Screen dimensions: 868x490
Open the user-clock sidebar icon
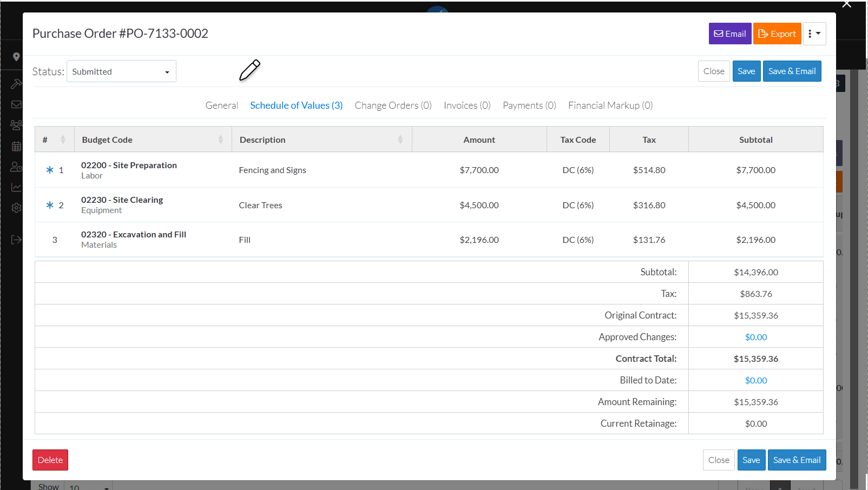16,167
